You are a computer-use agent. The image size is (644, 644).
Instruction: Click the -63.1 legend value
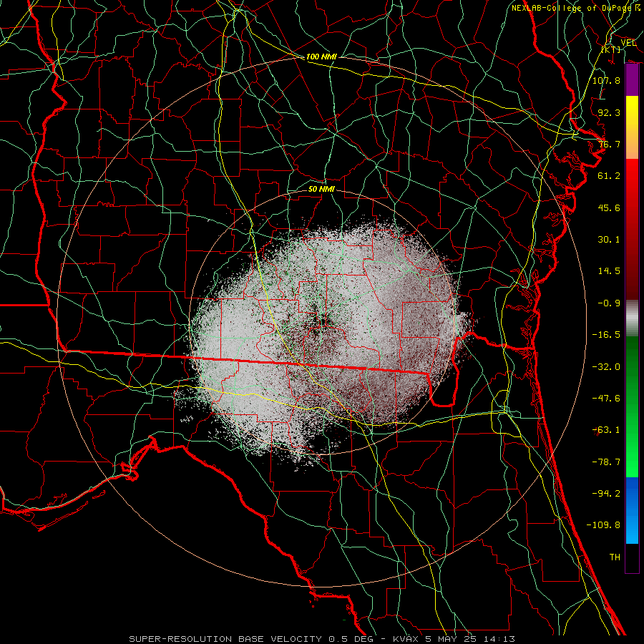(x=606, y=430)
